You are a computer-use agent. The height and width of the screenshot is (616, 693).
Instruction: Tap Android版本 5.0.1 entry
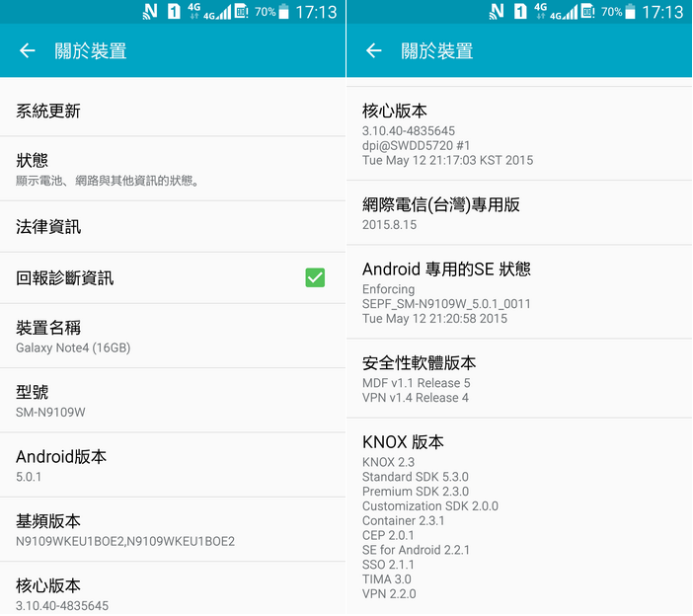point(173,465)
